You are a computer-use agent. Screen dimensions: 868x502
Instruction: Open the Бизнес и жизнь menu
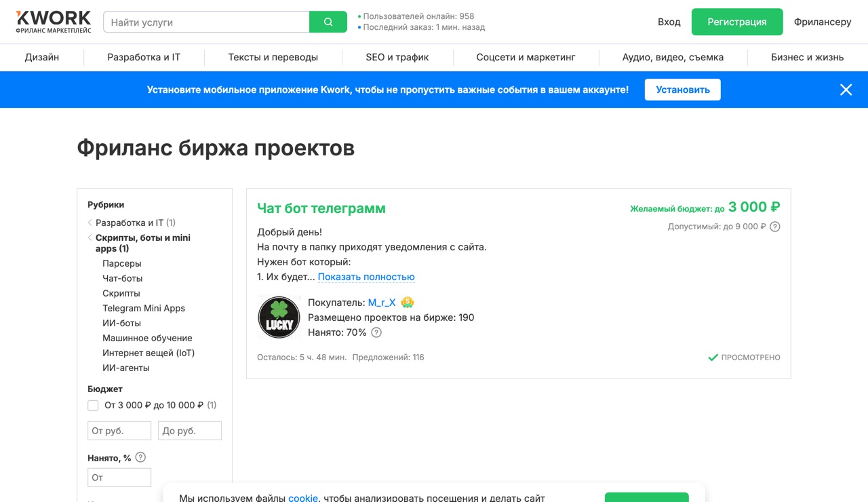pos(807,57)
